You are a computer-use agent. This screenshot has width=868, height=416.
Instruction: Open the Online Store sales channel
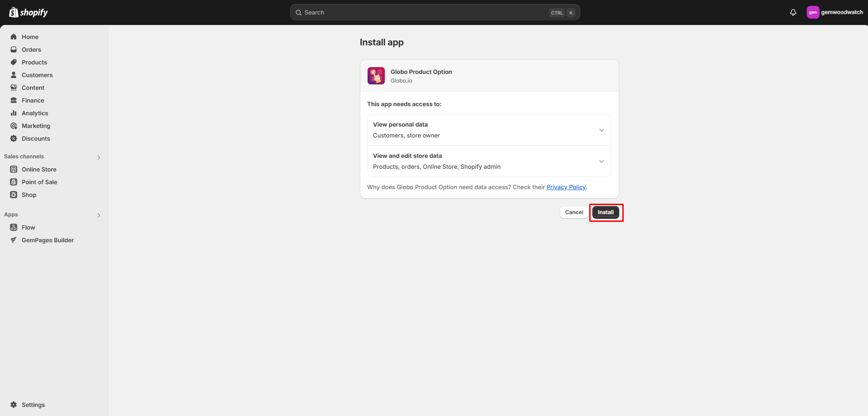(38, 169)
